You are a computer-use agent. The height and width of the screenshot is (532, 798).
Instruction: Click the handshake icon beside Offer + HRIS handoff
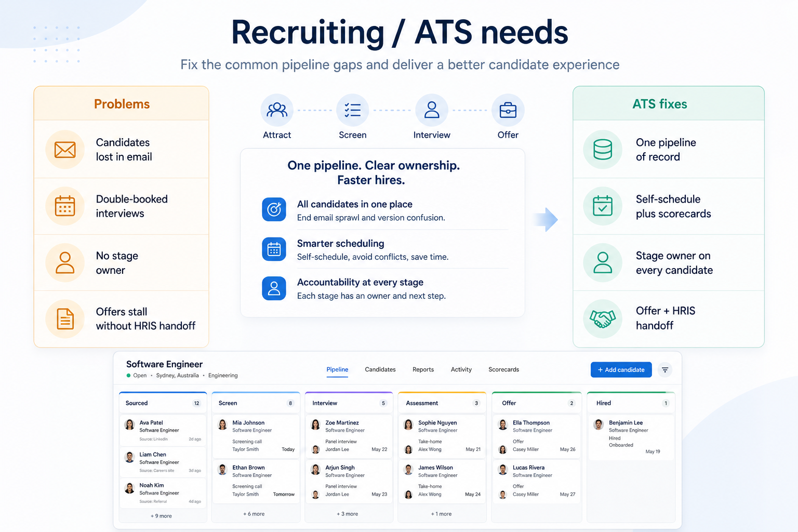pyautogui.click(x=603, y=319)
